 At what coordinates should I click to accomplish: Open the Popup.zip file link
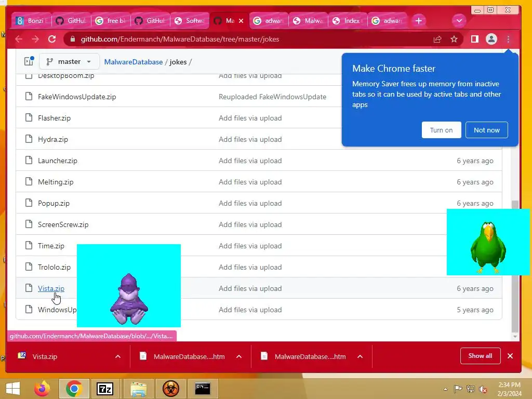point(54,203)
